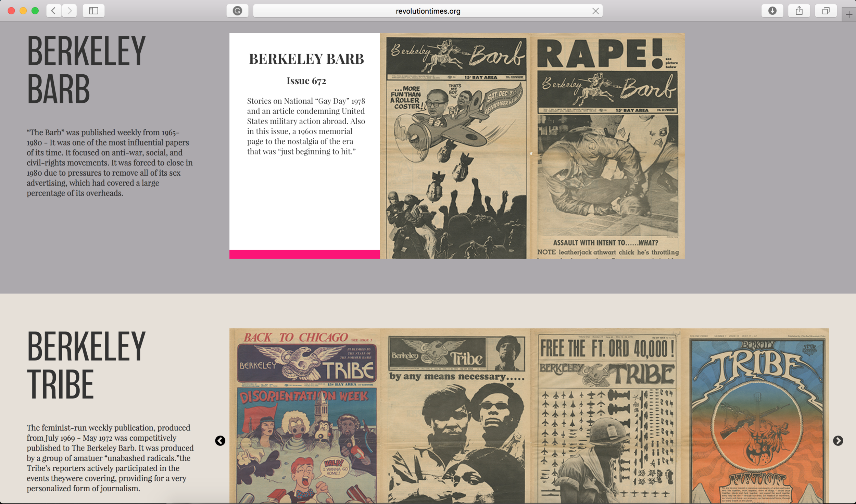
Task: Stop loading with the X button
Action: click(x=595, y=11)
